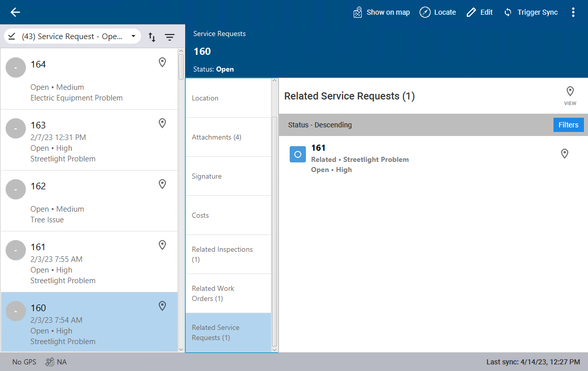Click the map pin for request 164
This screenshot has height=371, width=588.
[x=162, y=62]
